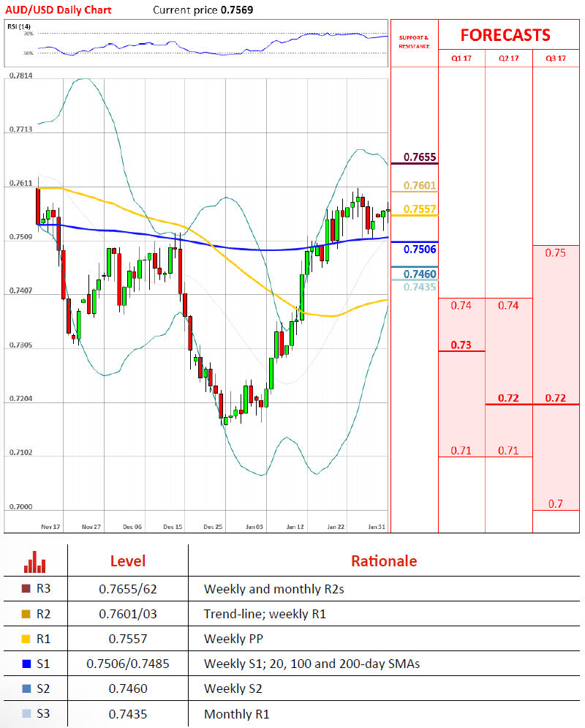This screenshot has height=728, width=585.
Task: Click the Support & Resistance header
Action: 415,42
